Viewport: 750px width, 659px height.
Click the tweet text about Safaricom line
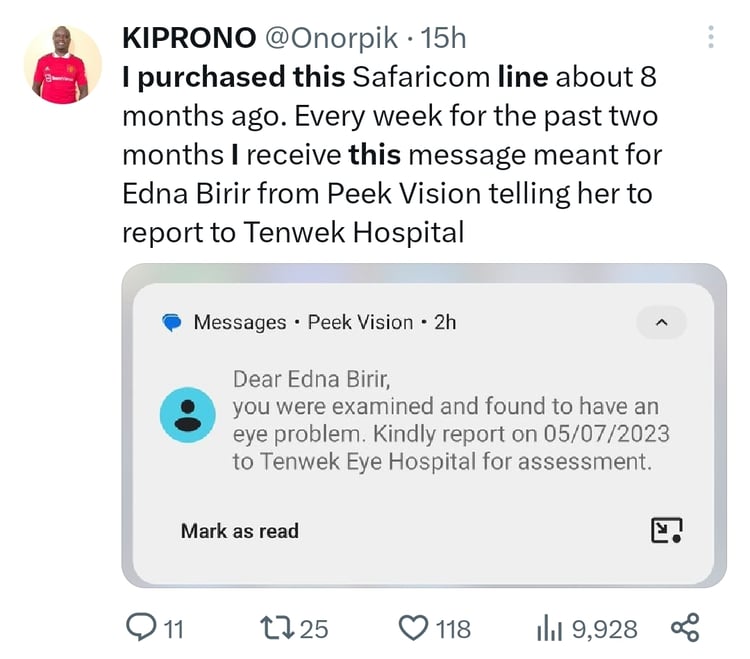pos(390,154)
